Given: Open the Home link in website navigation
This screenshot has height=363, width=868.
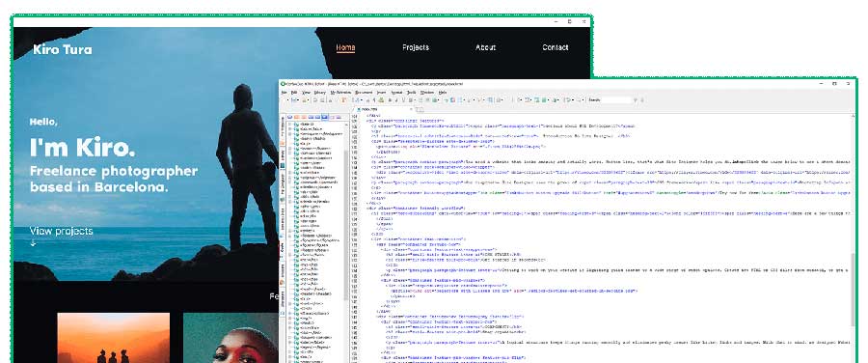Looking at the screenshot, I should pyautogui.click(x=345, y=47).
